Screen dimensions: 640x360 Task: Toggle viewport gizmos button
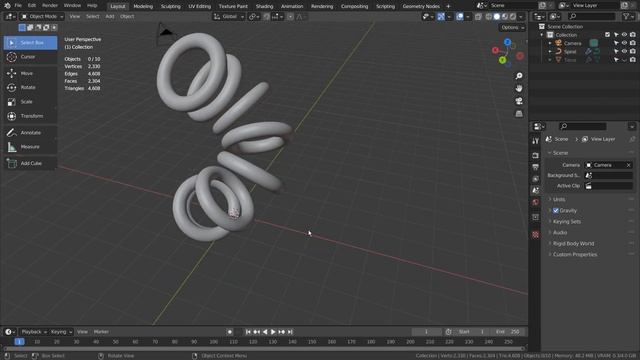pyautogui.click(x=441, y=17)
